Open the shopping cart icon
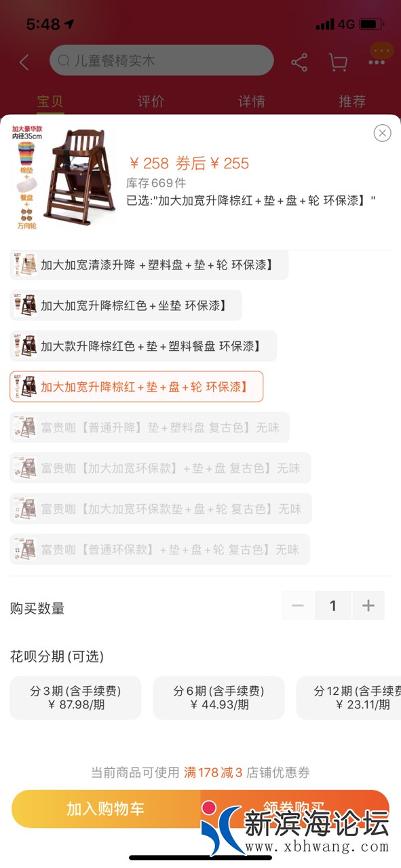Image resolution: width=401 pixels, height=868 pixels. click(x=338, y=62)
